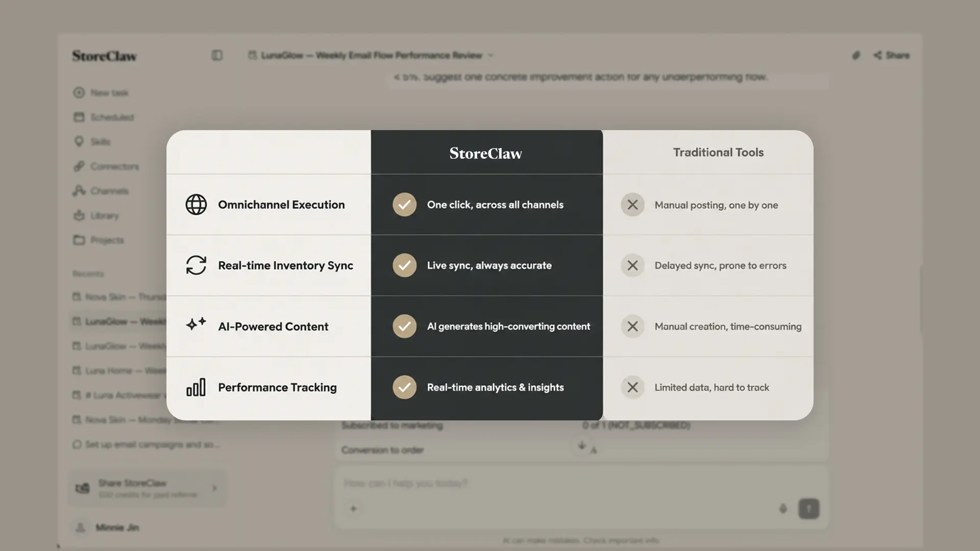Click the 'Performance Tracking' row label
Image resolution: width=980 pixels, height=551 pixels.
point(277,388)
